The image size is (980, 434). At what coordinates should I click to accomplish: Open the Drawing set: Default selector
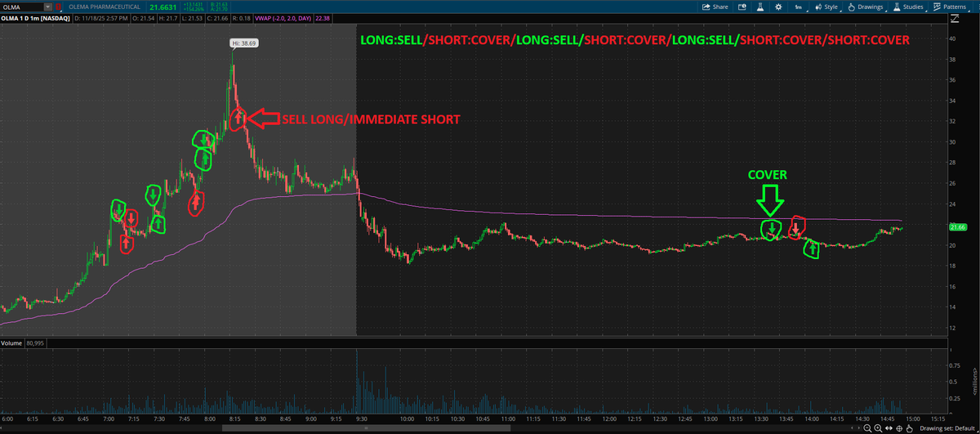click(947, 428)
